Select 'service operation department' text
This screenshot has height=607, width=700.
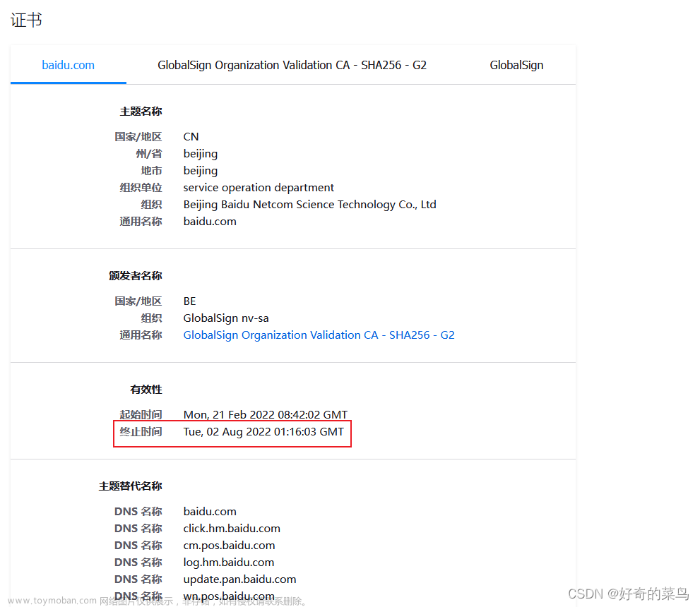[x=259, y=188]
